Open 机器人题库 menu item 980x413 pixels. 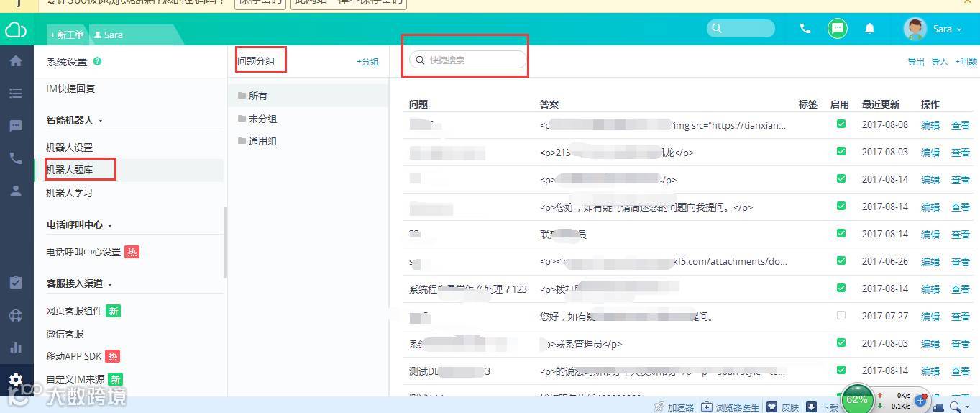69,170
